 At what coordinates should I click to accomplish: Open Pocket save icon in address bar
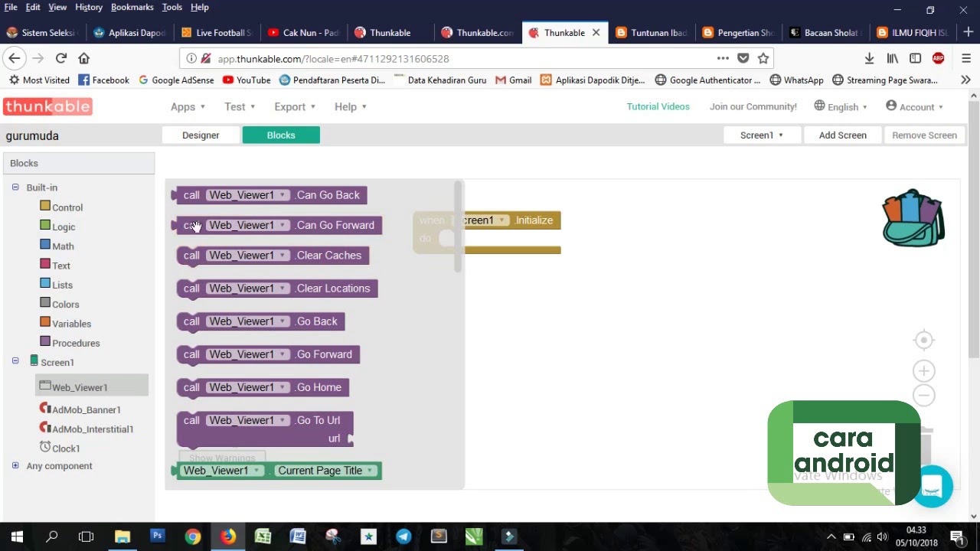pyautogui.click(x=743, y=58)
